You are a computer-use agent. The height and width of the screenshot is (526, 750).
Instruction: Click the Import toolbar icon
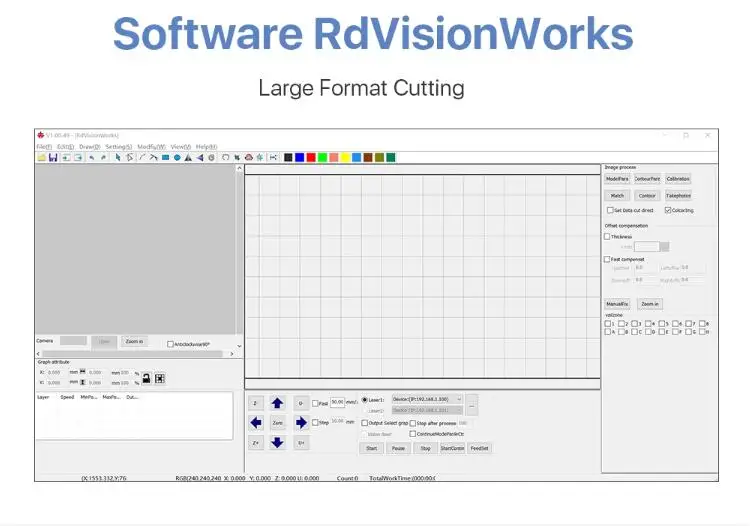coord(66,157)
